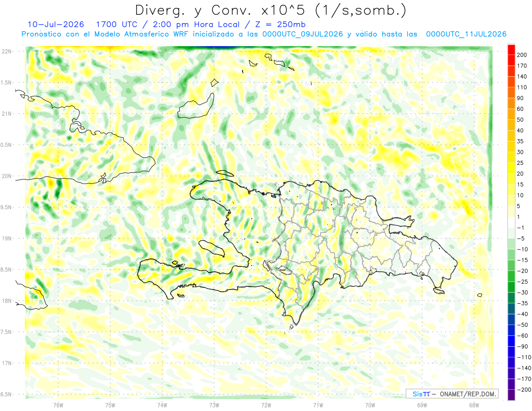Click the '73W' longitude label
Image resolution: width=532 pixels, height=411 pixels.
[214, 405]
